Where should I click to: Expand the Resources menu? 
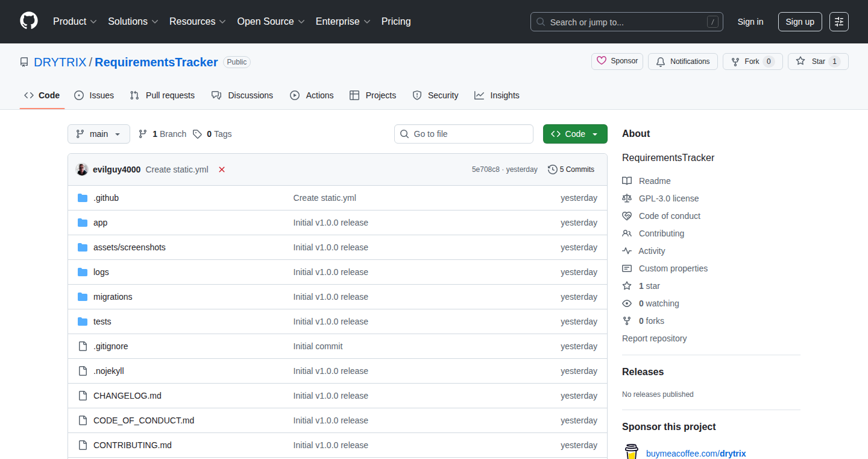click(198, 22)
